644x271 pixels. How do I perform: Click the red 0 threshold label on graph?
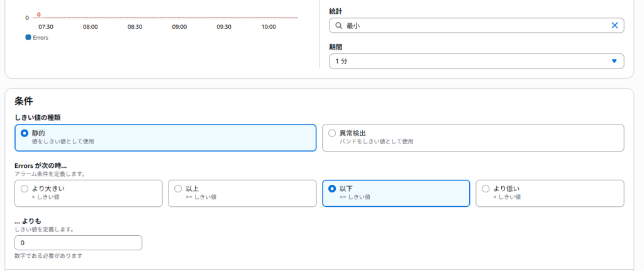tap(38, 14)
